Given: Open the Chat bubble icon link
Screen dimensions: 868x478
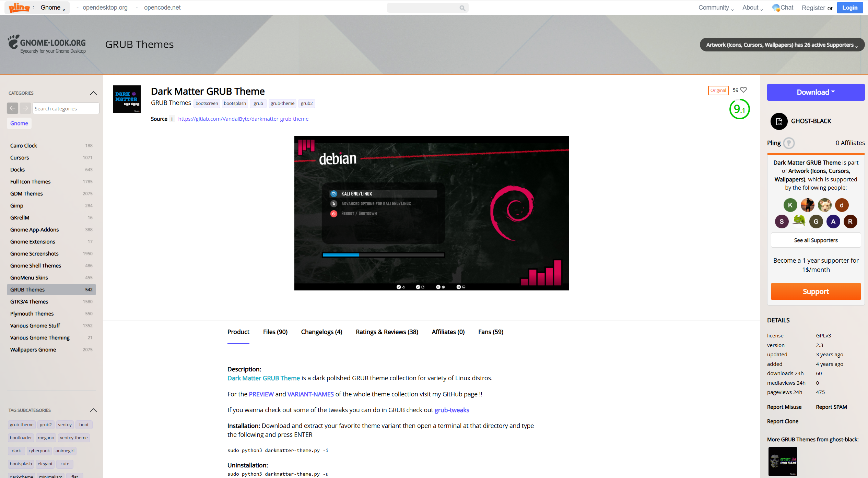Looking at the screenshot, I should (776, 8).
